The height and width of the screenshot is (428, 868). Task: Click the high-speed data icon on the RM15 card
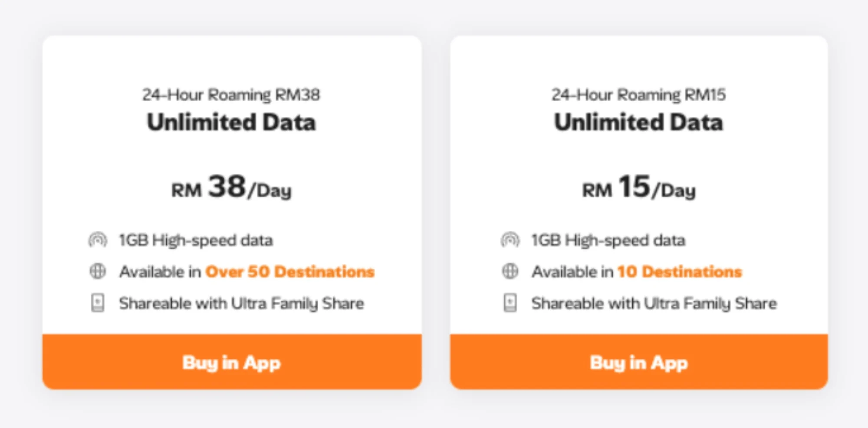[x=510, y=240]
